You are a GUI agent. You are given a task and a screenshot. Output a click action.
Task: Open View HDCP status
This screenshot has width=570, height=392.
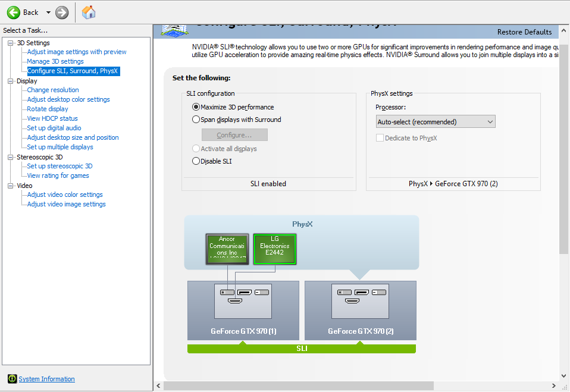point(52,118)
